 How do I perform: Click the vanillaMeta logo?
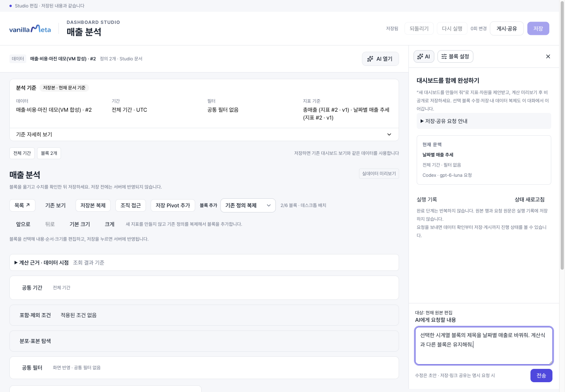[x=30, y=29]
